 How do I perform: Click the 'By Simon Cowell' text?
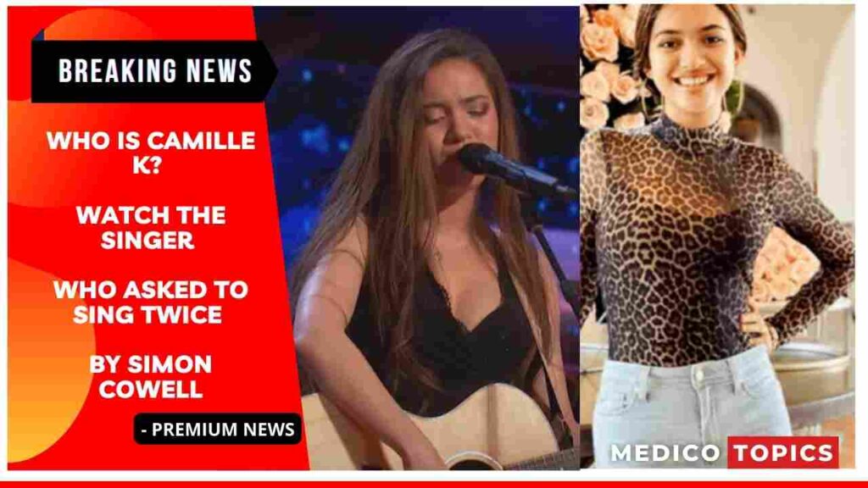151,376
